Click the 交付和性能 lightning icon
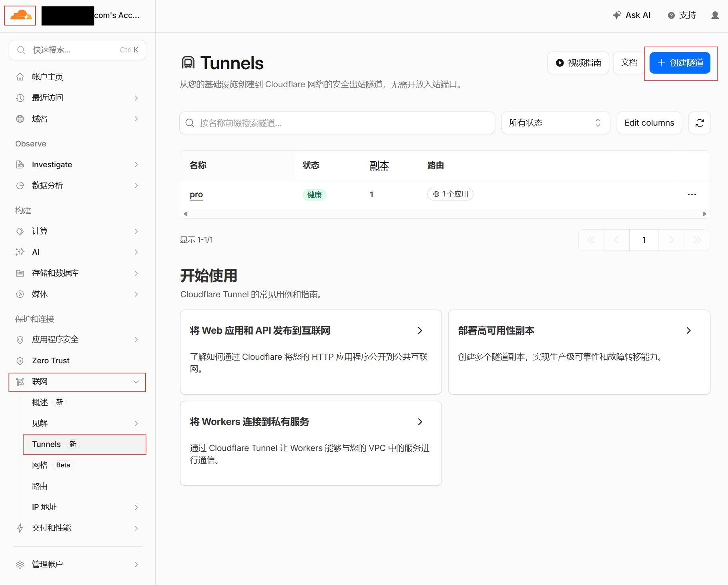The width and height of the screenshot is (728, 585). coord(20,528)
